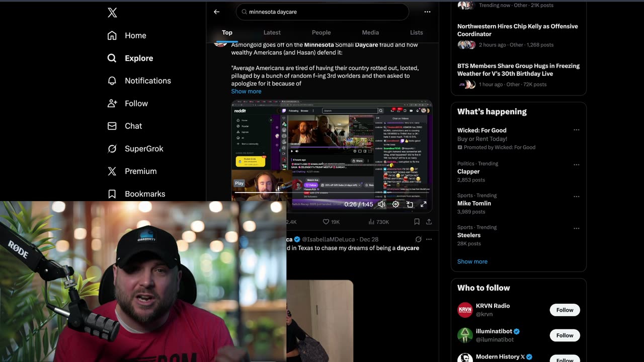Open more menu on IsabellaMDeLuca post
The width and height of the screenshot is (644, 362).
click(x=429, y=239)
